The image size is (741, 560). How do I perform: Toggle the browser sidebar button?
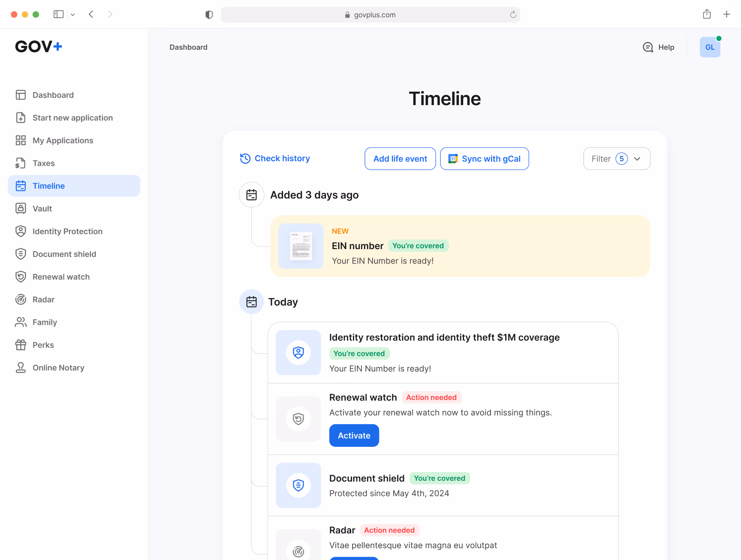[58, 14]
